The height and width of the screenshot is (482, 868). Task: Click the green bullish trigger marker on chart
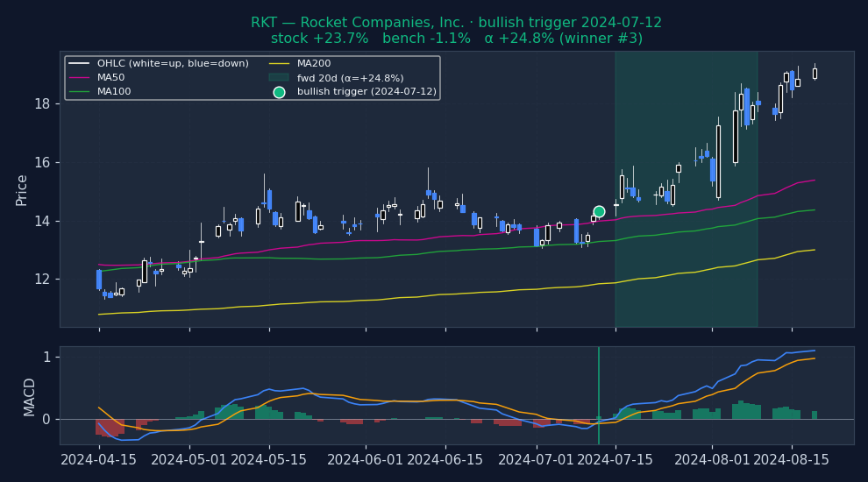pyautogui.click(x=599, y=212)
